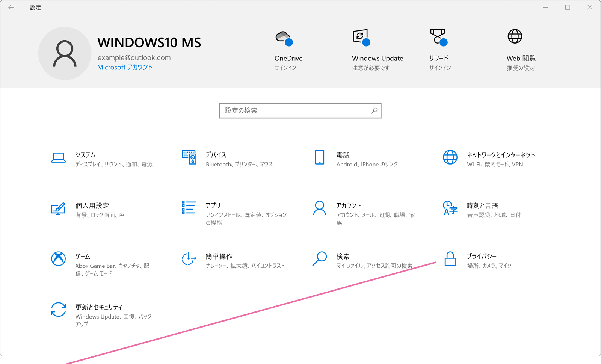Click 注意が必要です under Windows Update
The image size is (601, 364).
point(371,68)
